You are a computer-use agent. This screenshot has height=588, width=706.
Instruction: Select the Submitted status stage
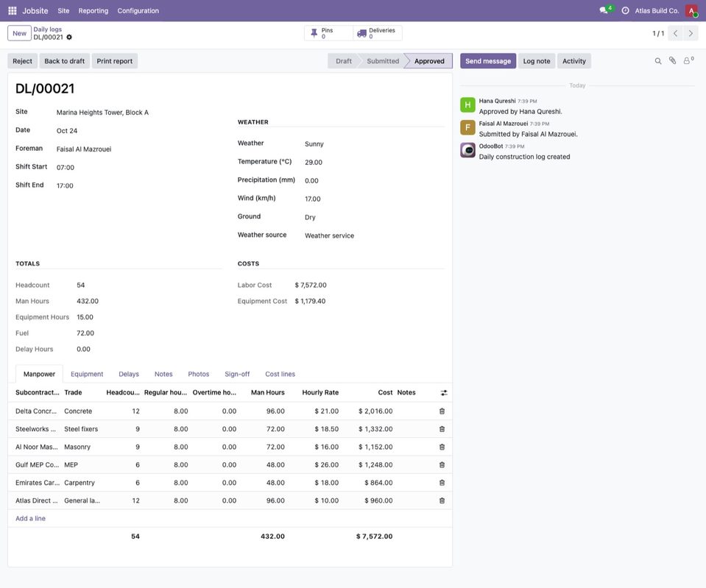point(383,61)
